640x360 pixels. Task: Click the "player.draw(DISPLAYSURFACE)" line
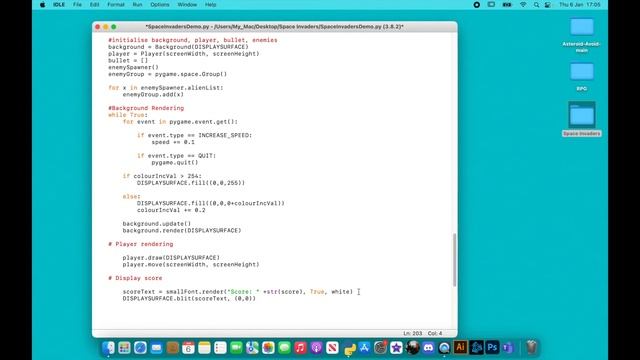coord(171,258)
